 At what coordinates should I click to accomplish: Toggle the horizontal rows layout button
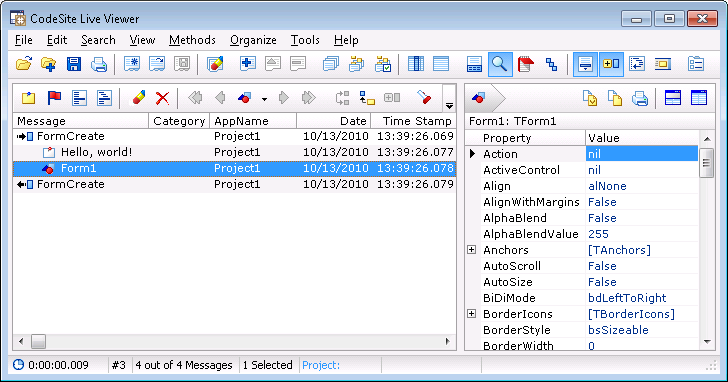click(441, 64)
